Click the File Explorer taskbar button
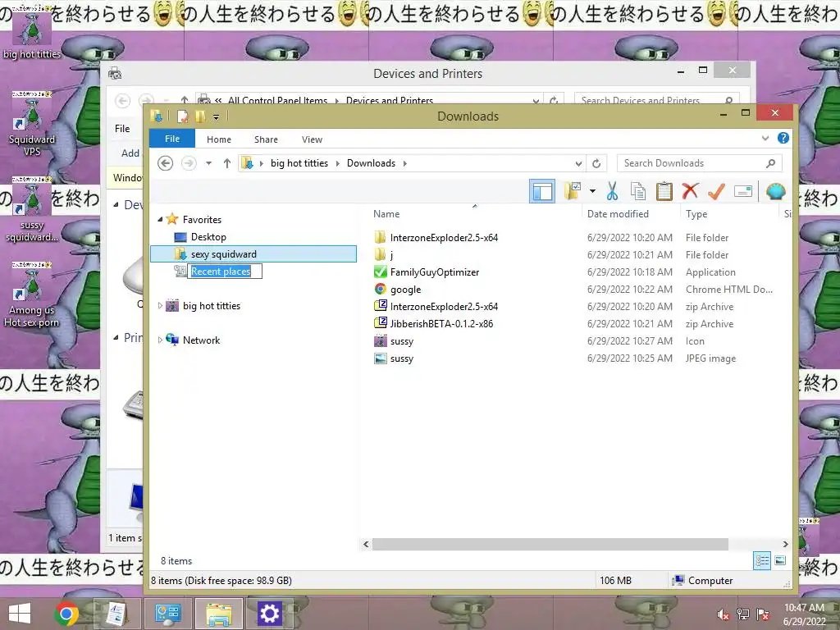The image size is (840, 630). click(x=218, y=614)
